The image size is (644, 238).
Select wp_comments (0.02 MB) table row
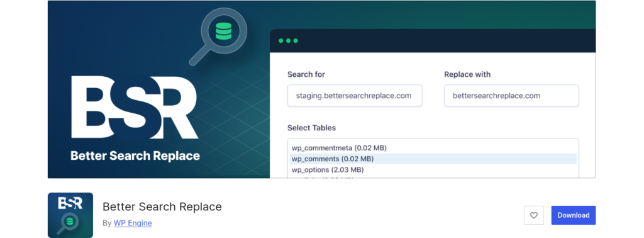tap(433, 159)
